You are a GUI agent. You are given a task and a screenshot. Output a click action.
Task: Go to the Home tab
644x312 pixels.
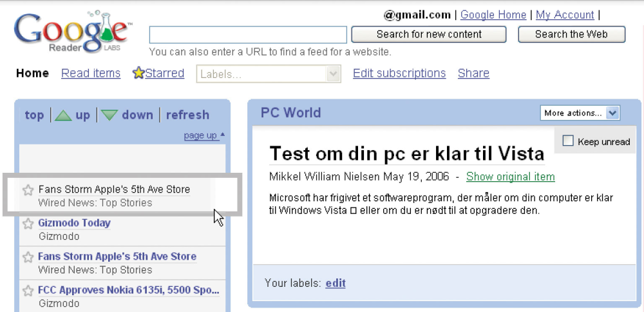tap(32, 73)
